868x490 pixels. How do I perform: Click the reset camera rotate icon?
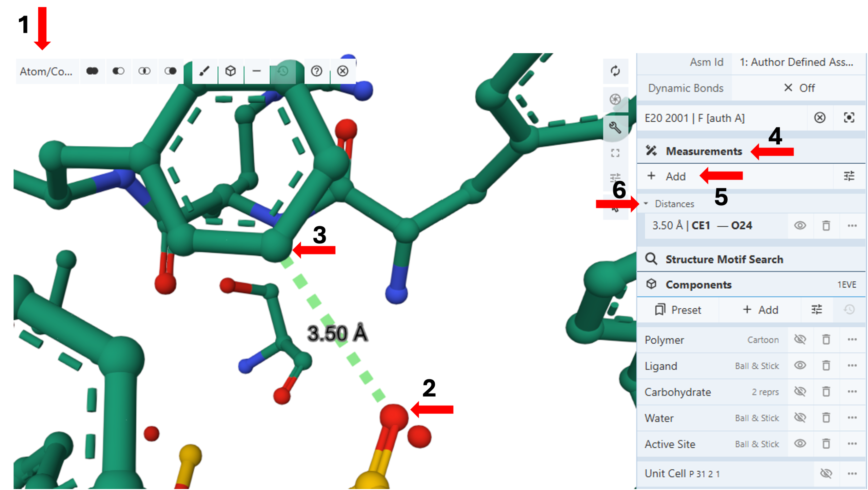pyautogui.click(x=615, y=71)
